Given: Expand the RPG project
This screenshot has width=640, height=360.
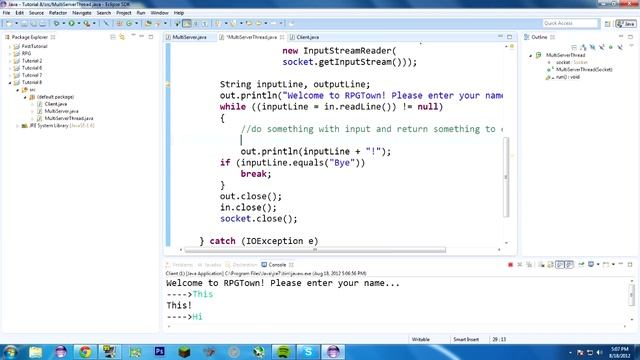Looking at the screenshot, I should click(x=10, y=53).
